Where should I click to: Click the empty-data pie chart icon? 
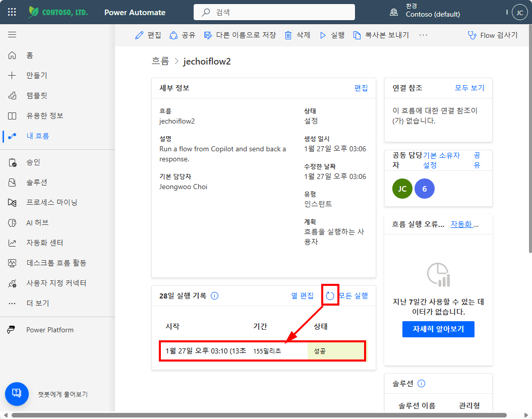click(x=438, y=274)
